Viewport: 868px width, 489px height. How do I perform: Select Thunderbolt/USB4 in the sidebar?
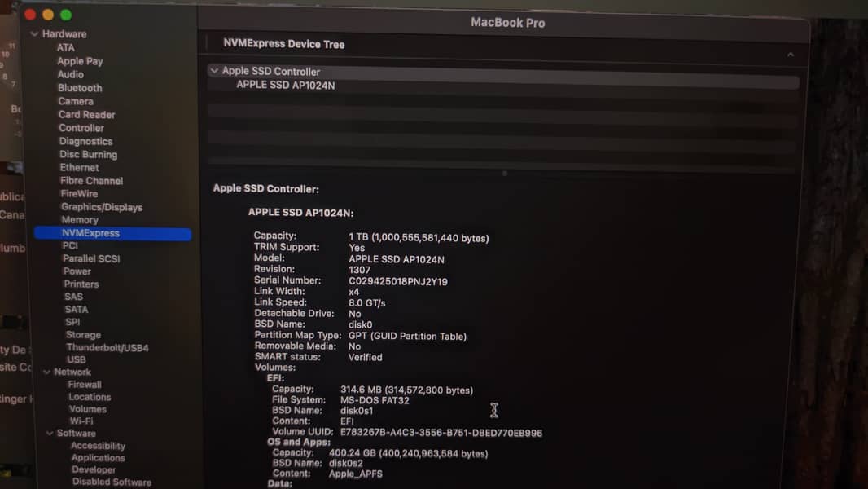(107, 348)
